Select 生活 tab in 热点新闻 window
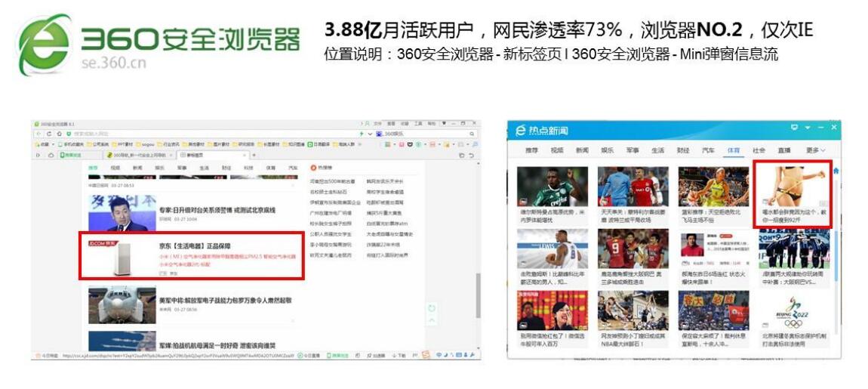This screenshot has width=868, height=389. (657, 150)
